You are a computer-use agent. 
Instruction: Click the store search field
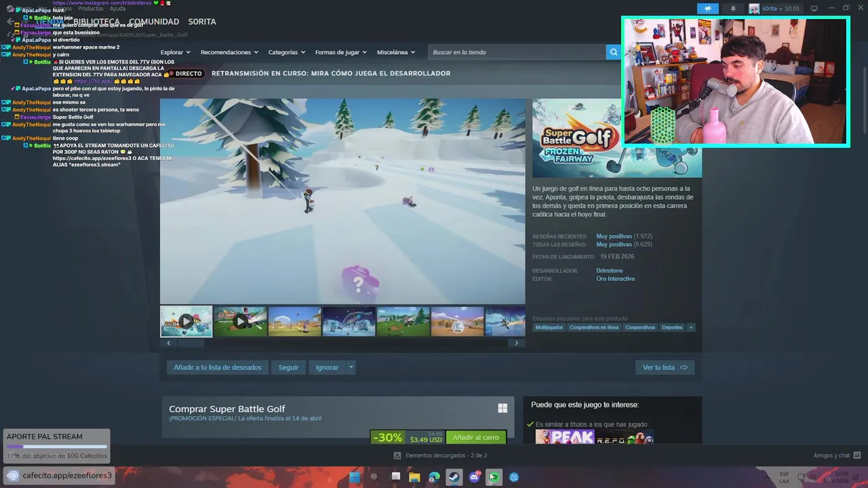[x=517, y=52]
